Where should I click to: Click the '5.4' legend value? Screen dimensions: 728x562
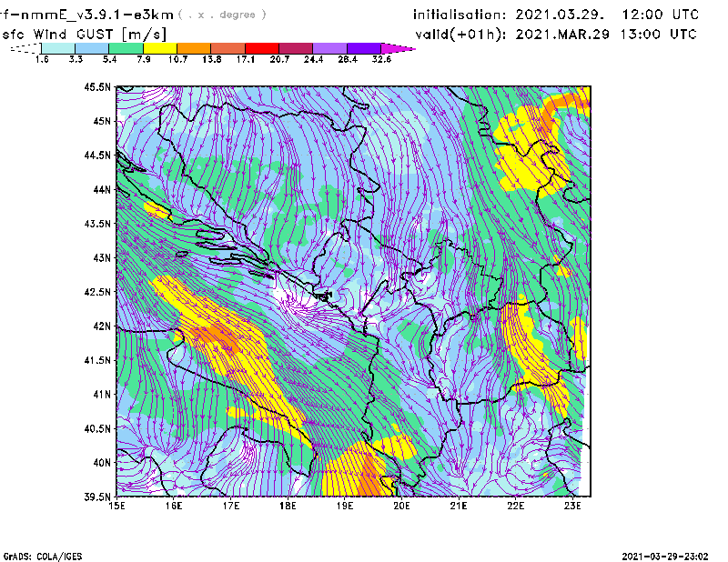point(109,59)
